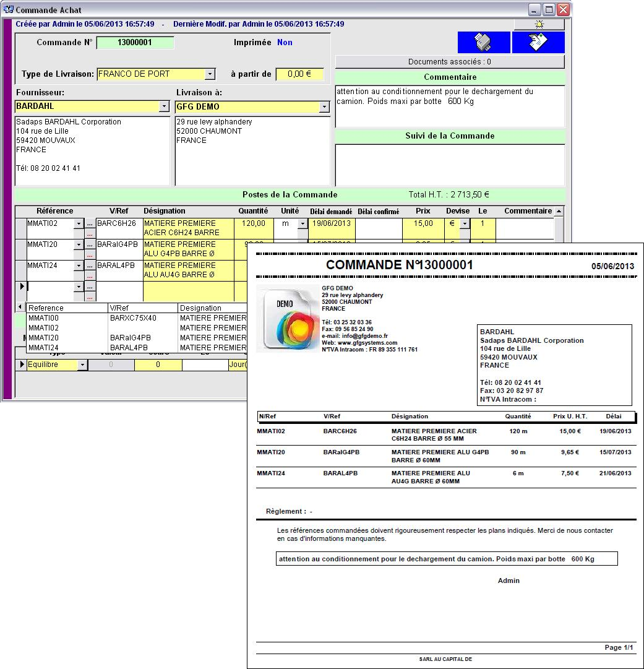Click the black ellipsis button on MMATI24 row
This screenshot has height=669, width=644.
coord(90,265)
